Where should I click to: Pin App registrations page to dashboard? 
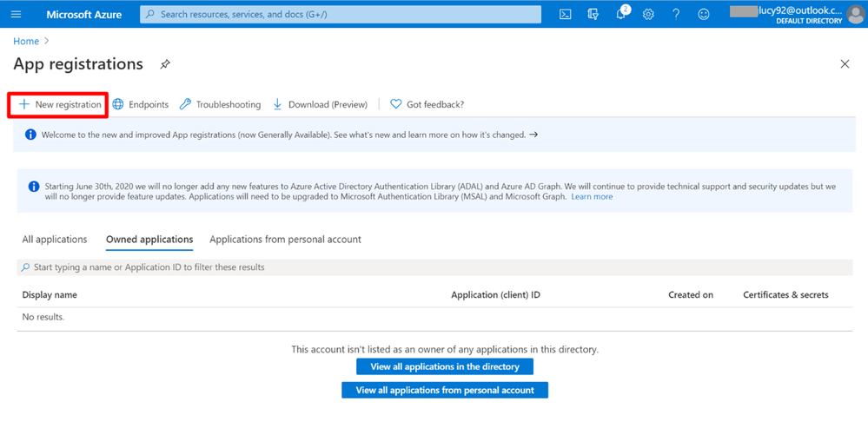coord(165,64)
